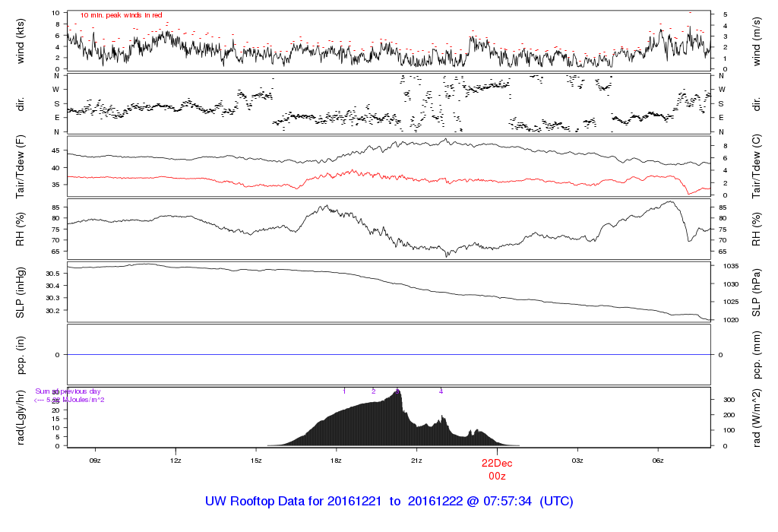Click the 'SLP (inHg)' axis label

tap(21, 293)
